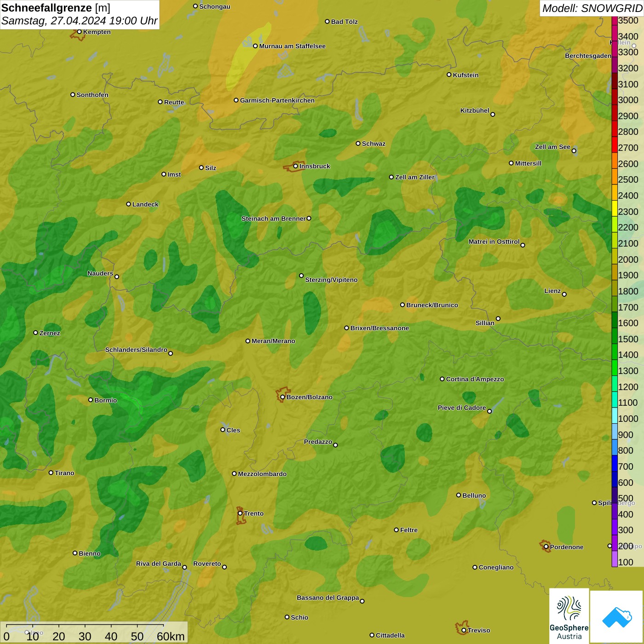Image resolution: width=644 pixels, height=644 pixels.
Task: Click the 'Garmisch-Partenkirchen' map label
Action: coord(277,100)
